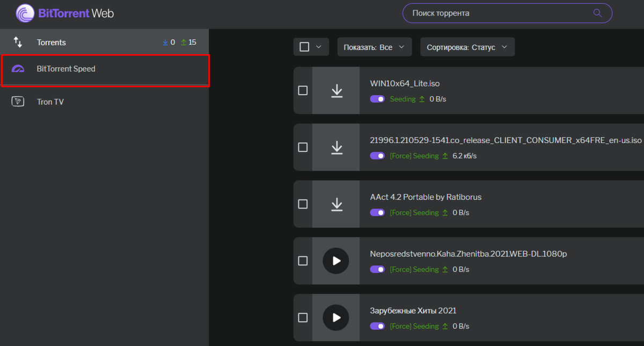Click the upload count 15 in sidebar
Viewport: 644px width, 346px height.
[192, 42]
